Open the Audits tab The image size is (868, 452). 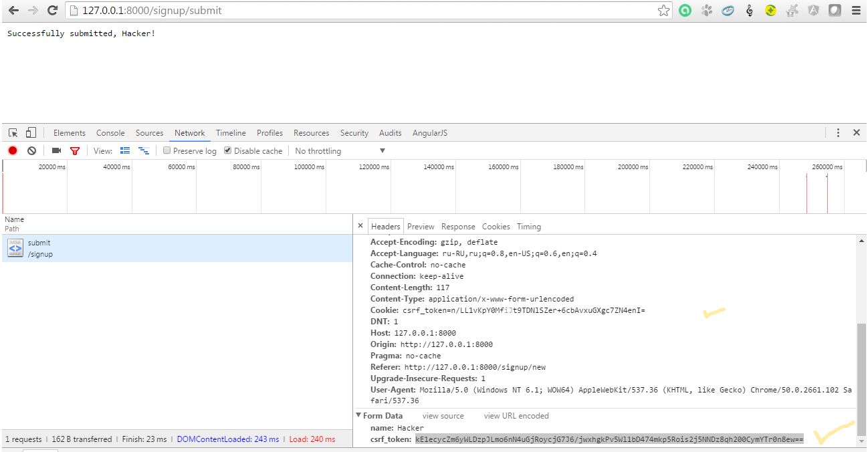(x=391, y=132)
